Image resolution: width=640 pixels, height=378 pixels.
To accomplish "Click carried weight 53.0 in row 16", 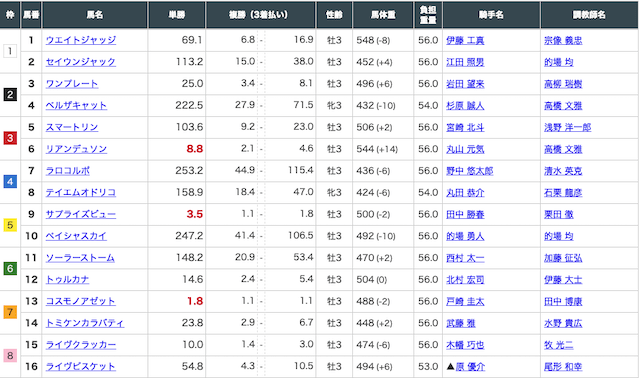I will [x=428, y=367].
